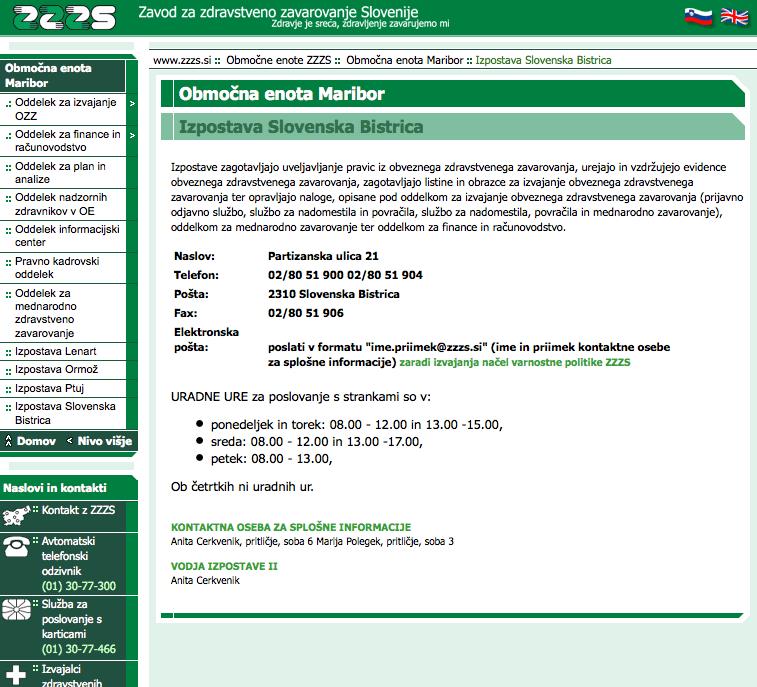Open Pravno kadrovski oddelek

pos(57,267)
